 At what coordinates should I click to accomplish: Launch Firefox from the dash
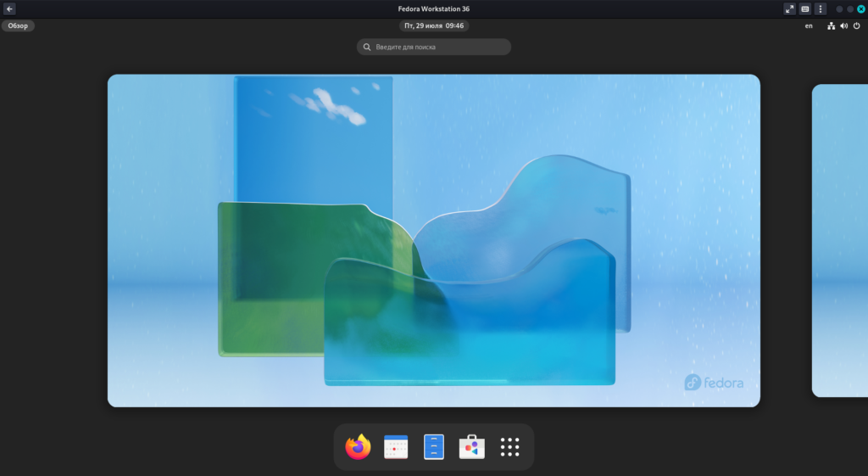click(358, 447)
